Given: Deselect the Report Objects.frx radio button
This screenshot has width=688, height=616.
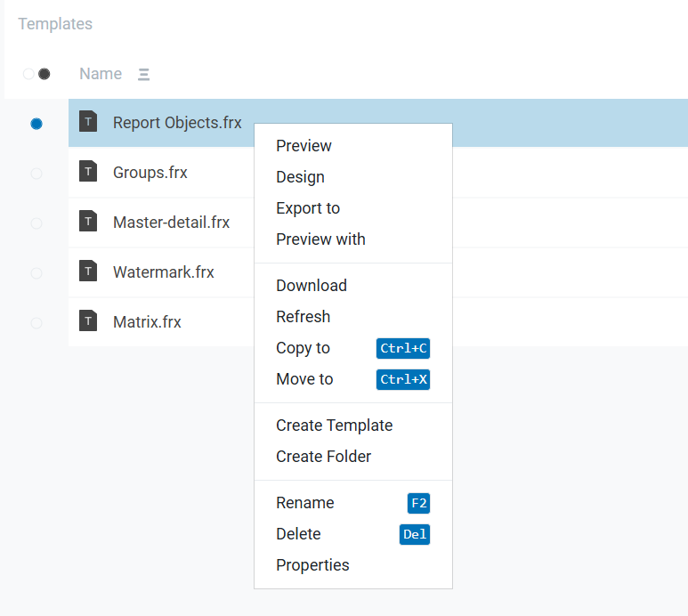Looking at the screenshot, I should pyautogui.click(x=36, y=124).
